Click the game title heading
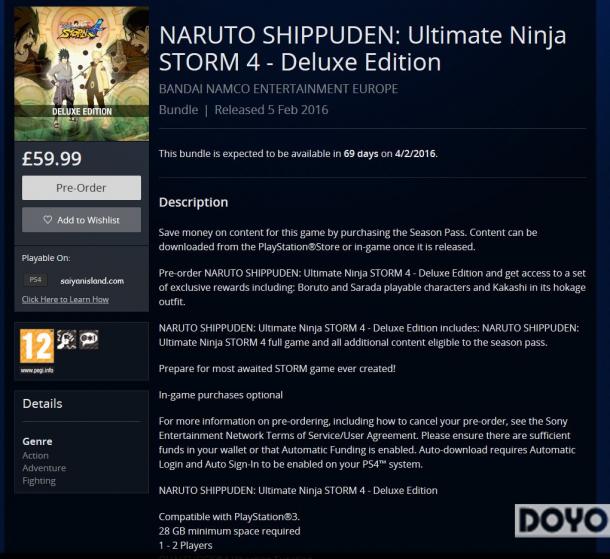The image size is (610, 559). pyautogui.click(x=363, y=49)
